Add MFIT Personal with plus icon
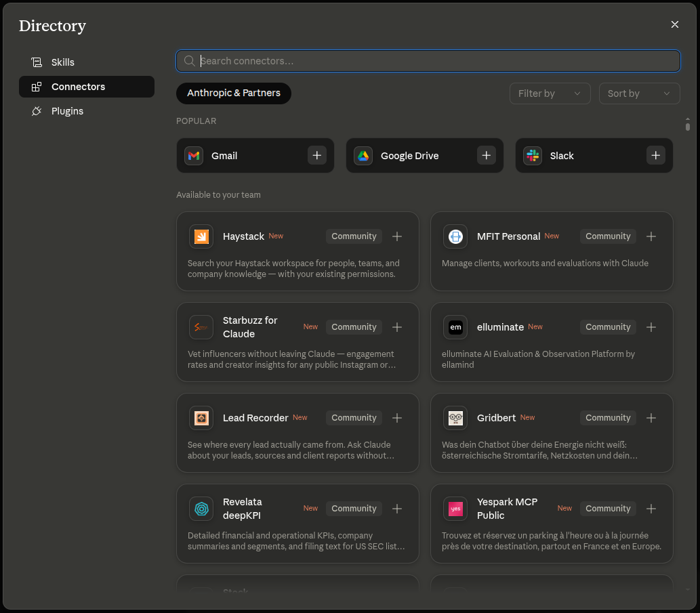 point(651,236)
